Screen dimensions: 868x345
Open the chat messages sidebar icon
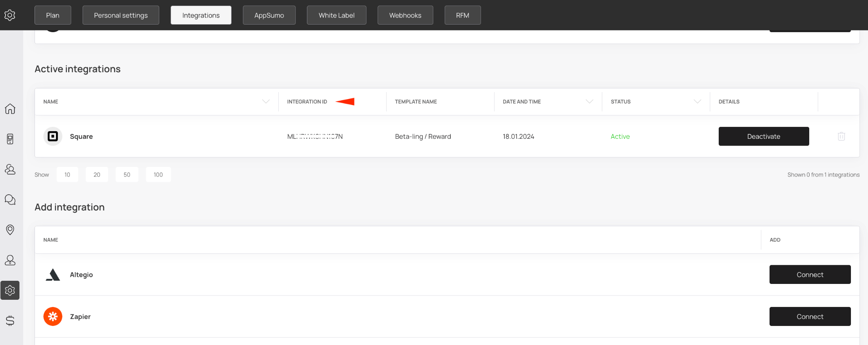coord(10,199)
